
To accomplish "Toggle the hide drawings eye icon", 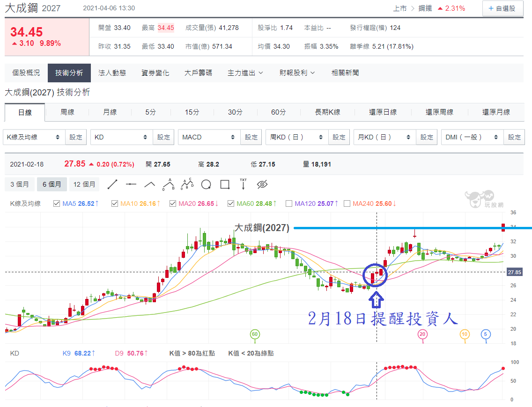I will coord(262,184).
